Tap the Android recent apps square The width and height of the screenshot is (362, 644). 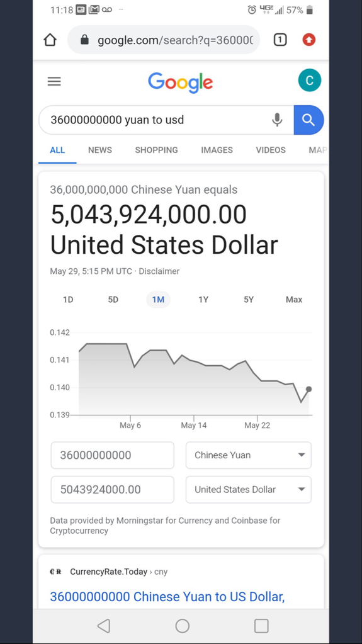tap(261, 626)
